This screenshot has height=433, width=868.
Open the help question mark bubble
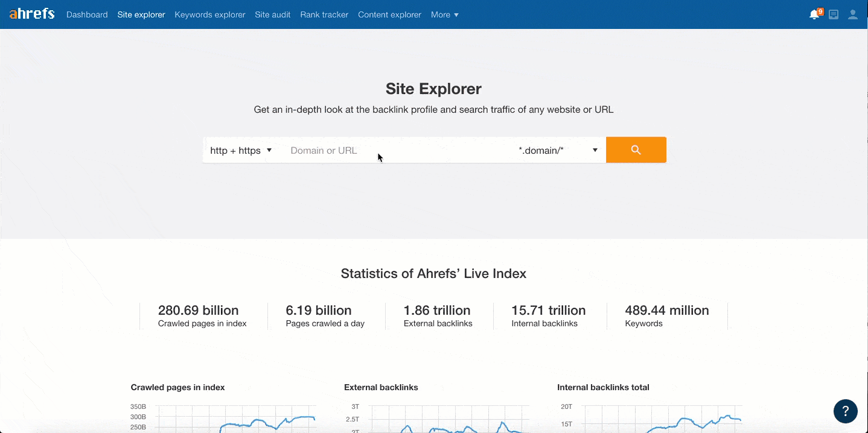tap(846, 411)
